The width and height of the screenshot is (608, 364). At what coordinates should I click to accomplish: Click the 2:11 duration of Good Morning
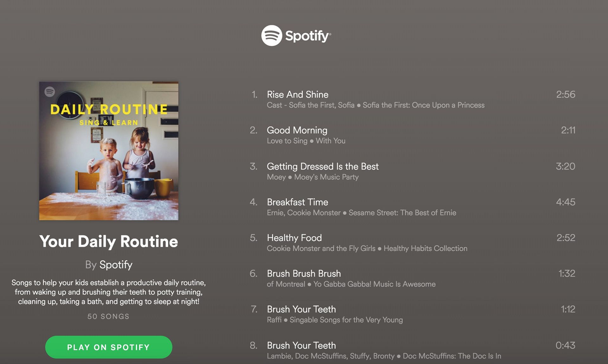click(x=568, y=130)
